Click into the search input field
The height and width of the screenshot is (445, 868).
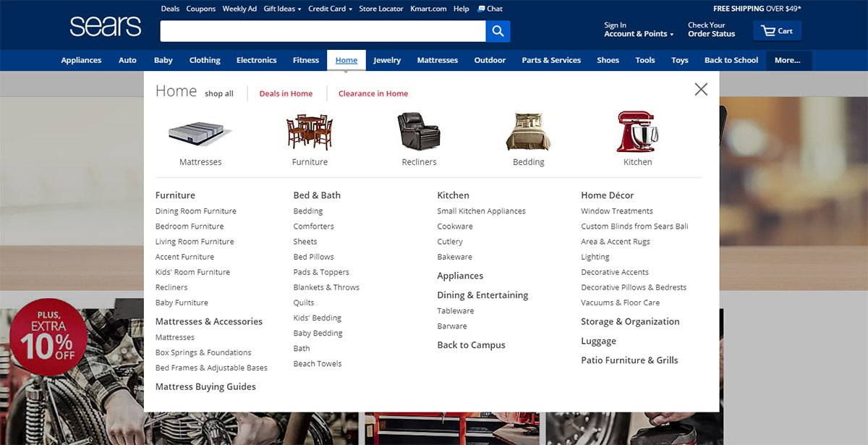click(x=323, y=31)
